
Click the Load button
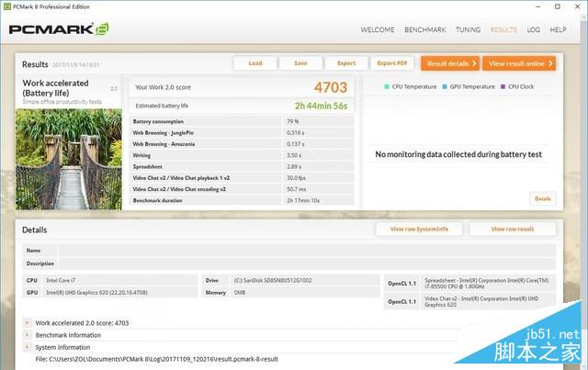(255, 63)
